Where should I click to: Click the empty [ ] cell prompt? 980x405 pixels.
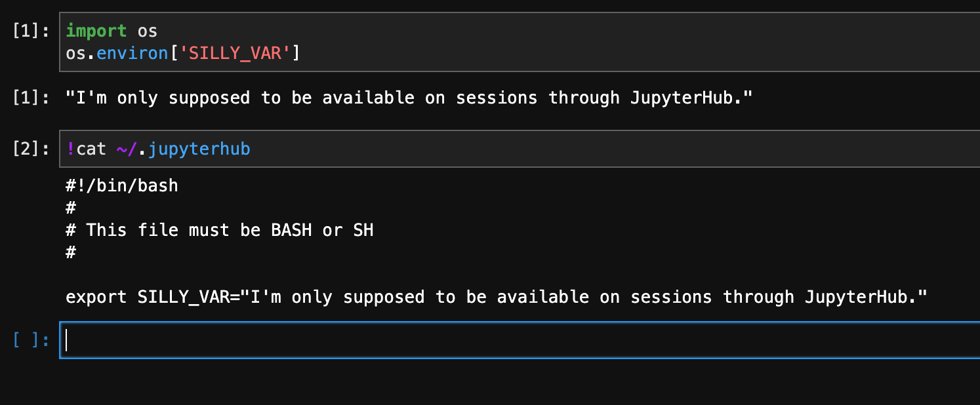pyautogui.click(x=31, y=340)
